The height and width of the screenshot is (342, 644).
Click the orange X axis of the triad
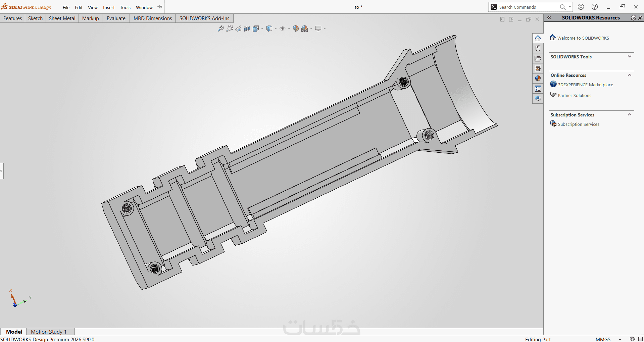pyautogui.click(x=13, y=298)
